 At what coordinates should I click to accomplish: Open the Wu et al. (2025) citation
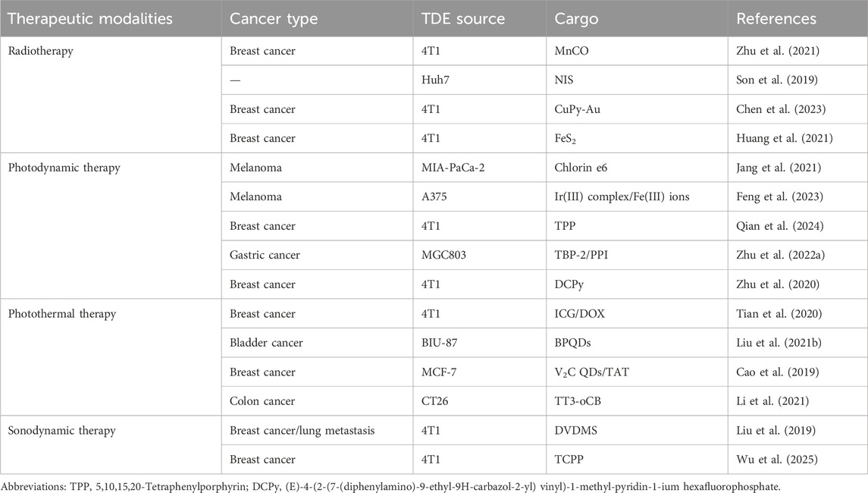(x=777, y=459)
